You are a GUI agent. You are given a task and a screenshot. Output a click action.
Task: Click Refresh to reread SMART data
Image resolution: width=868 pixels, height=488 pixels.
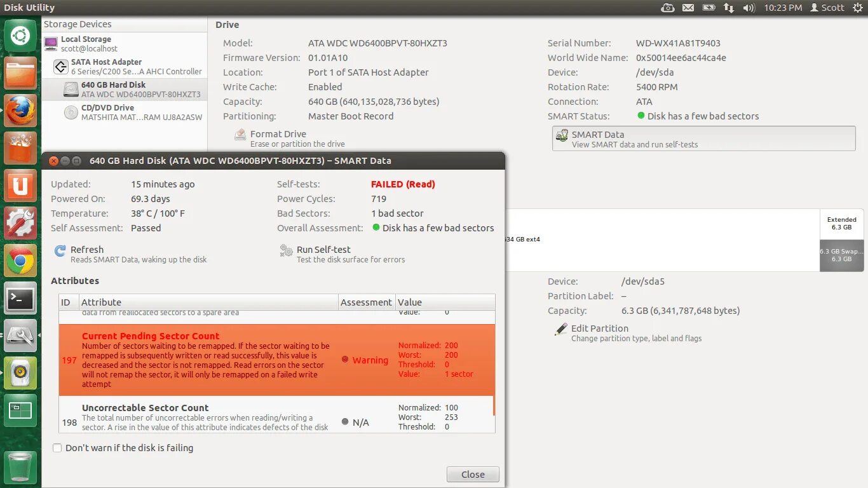pos(87,250)
